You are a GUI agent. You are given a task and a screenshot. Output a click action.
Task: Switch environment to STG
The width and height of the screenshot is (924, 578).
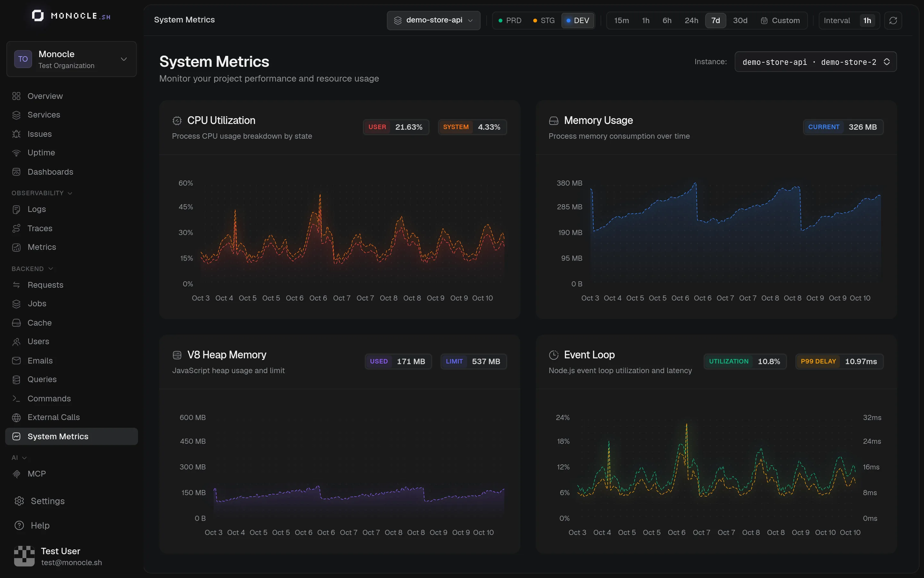[544, 21]
